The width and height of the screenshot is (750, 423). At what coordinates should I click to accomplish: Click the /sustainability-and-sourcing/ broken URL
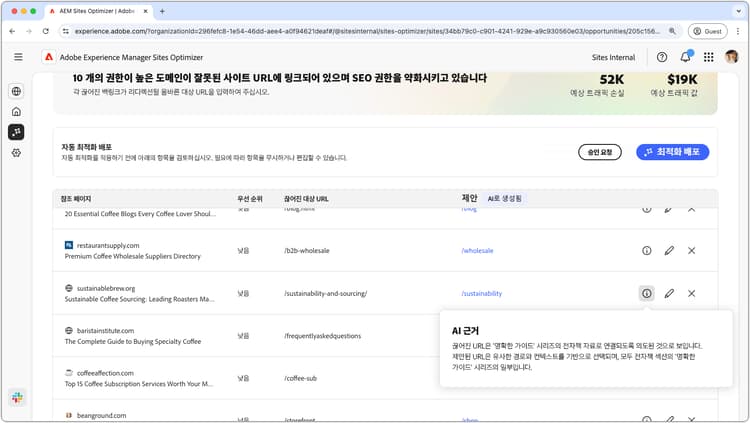(x=325, y=293)
